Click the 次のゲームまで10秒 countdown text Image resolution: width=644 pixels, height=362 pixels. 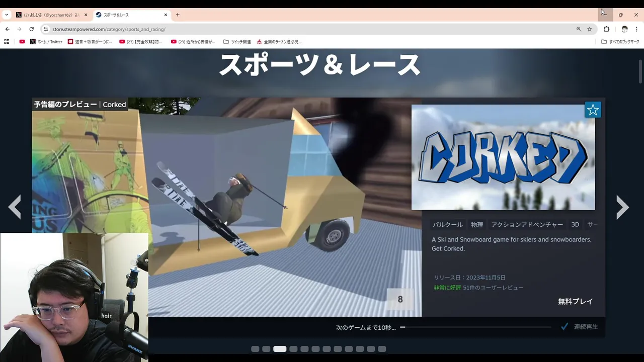coord(366,327)
